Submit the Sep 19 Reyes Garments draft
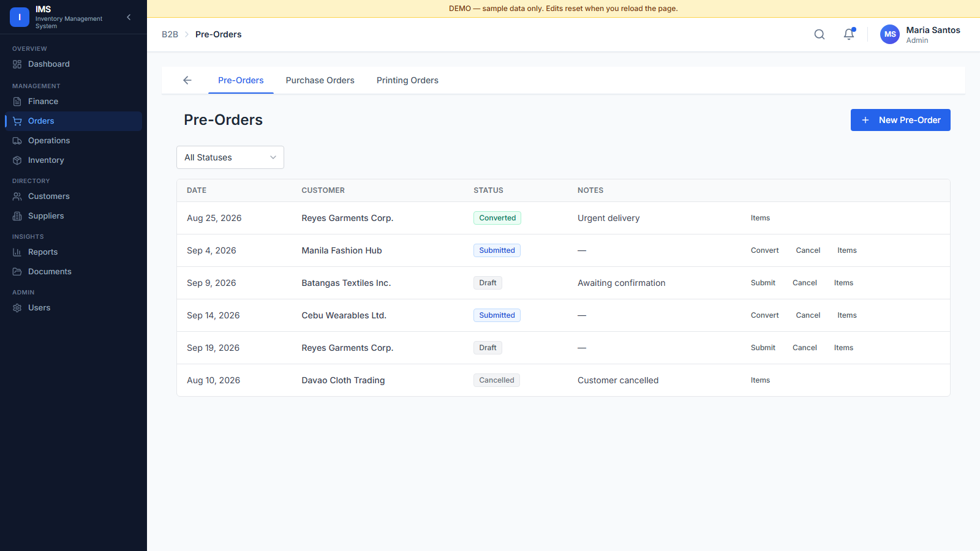 (763, 348)
